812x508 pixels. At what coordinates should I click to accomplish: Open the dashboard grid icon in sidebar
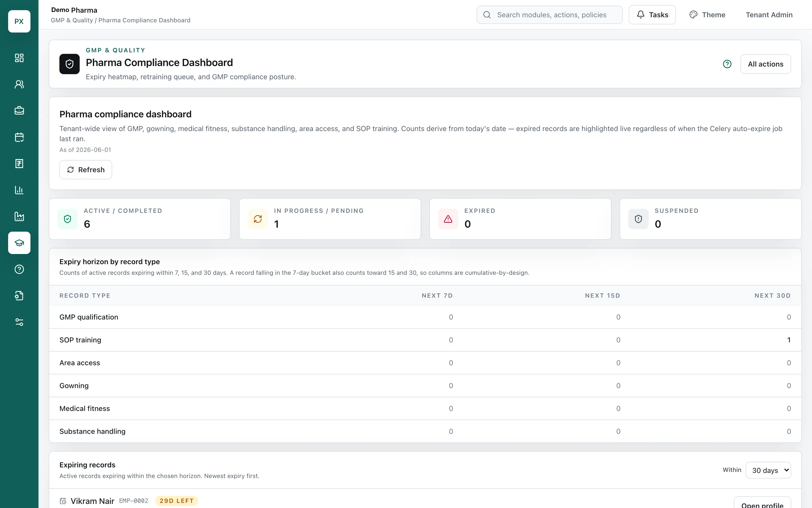19,58
